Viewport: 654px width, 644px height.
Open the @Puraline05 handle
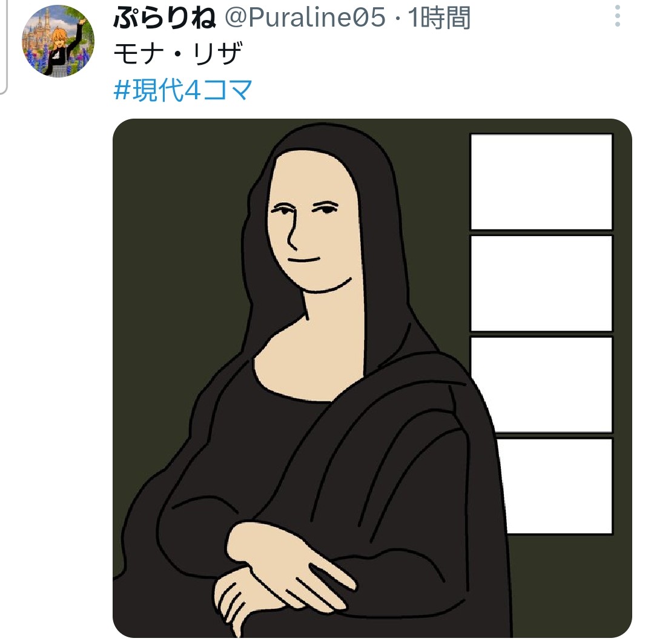305,18
